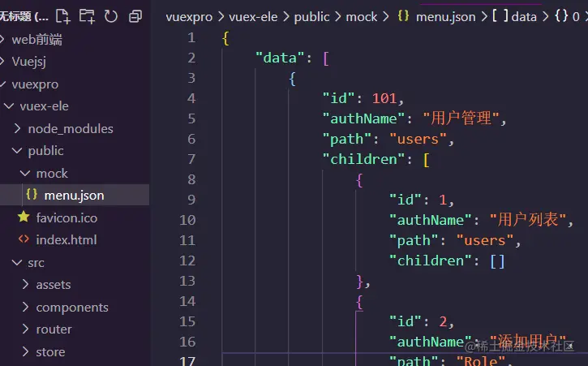Viewport: 588px width, 366px height.
Task: Click the "path" key on line 6
Action: point(346,140)
